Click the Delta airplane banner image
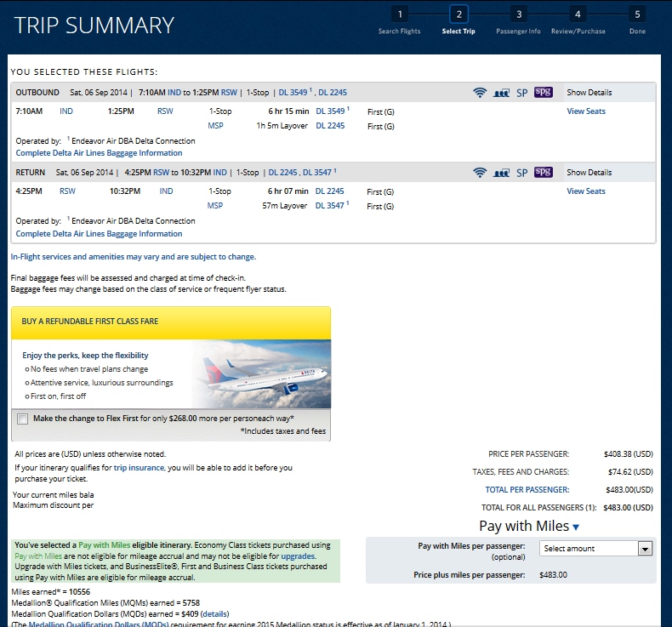 tap(259, 374)
